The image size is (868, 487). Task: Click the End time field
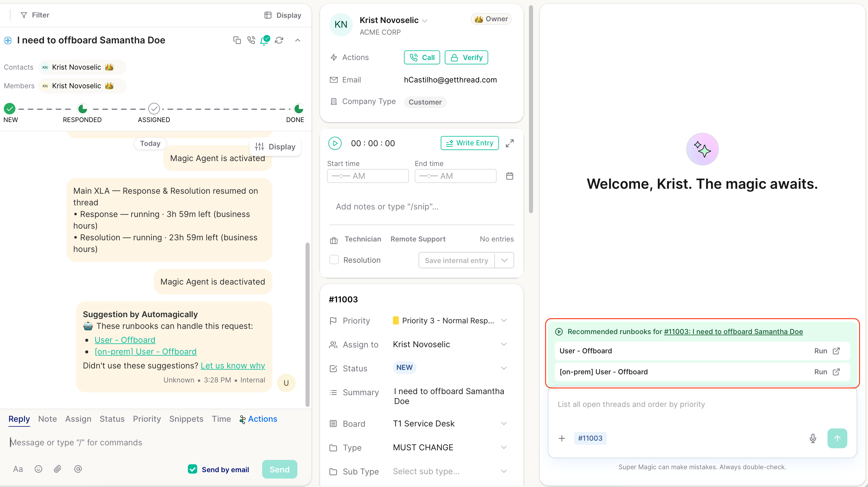[x=455, y=176]
